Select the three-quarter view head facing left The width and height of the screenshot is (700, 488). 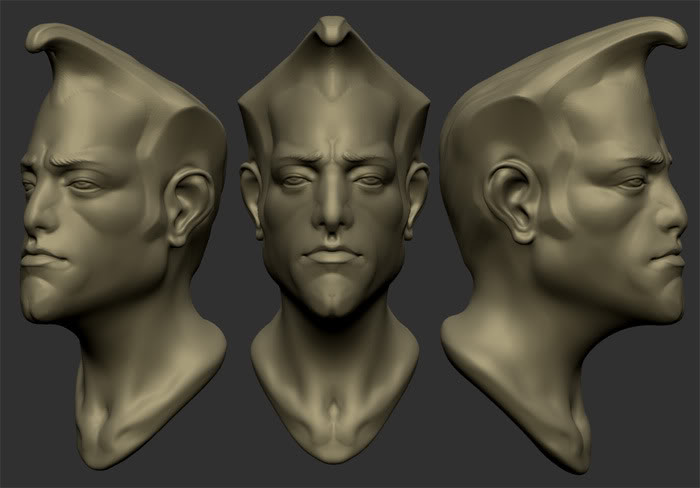[124, 246]
